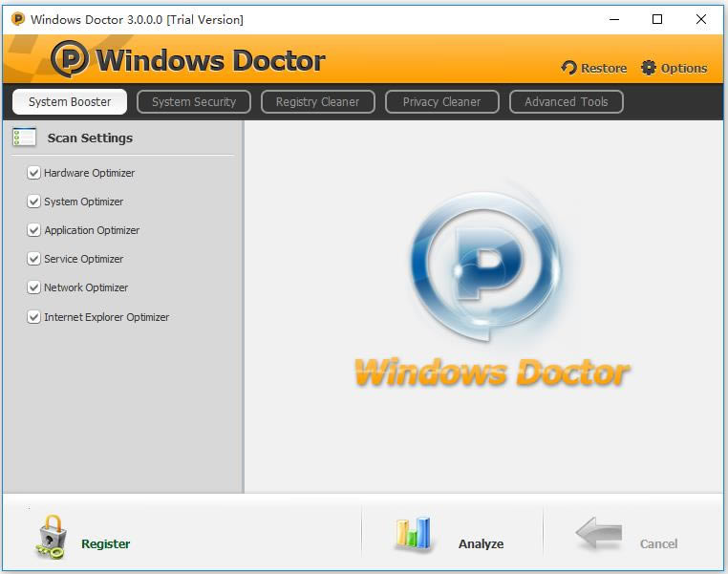
Task: Click the Cancel button label
Action: tap(658, 543)
